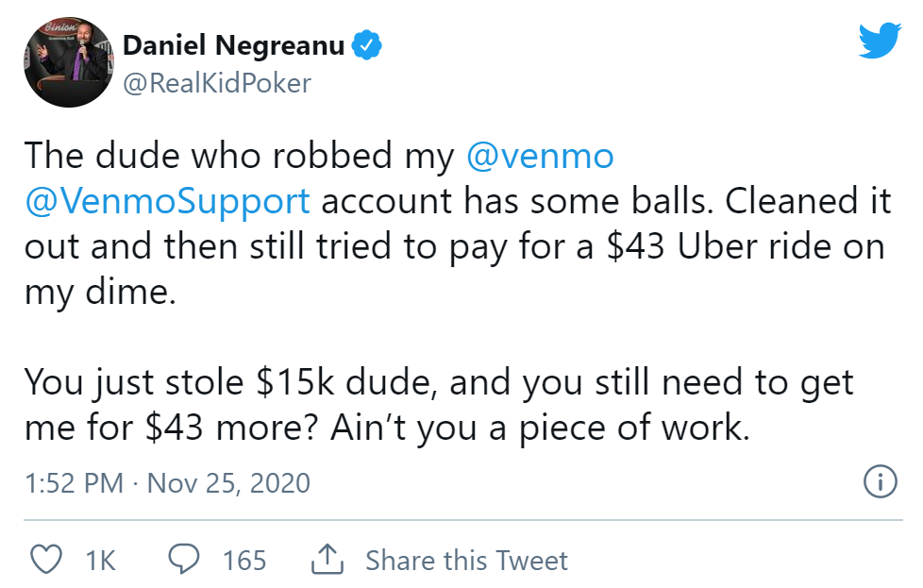Image resolution: width=923 pixels, height=588 pixels.
Task: Open the @VenmoSupport mention link
Action: coord(167,202)
